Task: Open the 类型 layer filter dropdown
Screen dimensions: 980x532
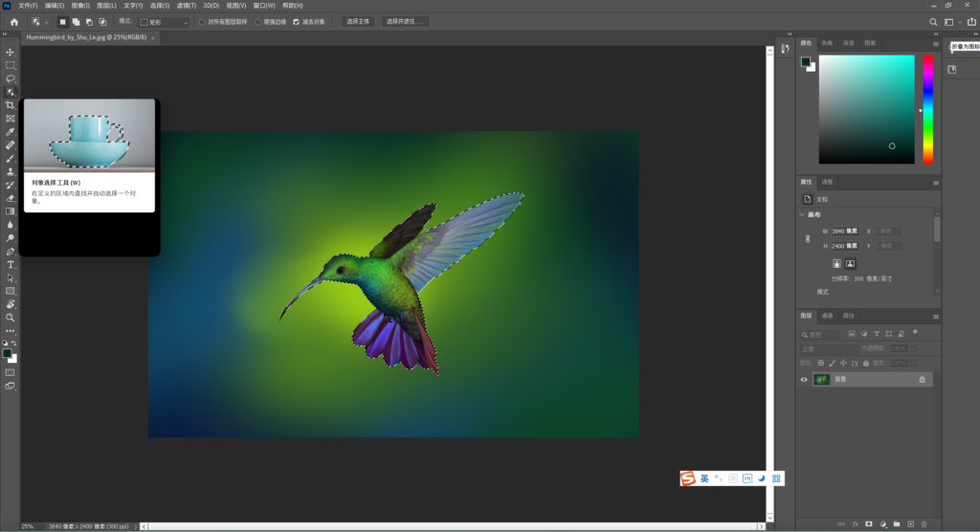Action: [x=821, y=334]
